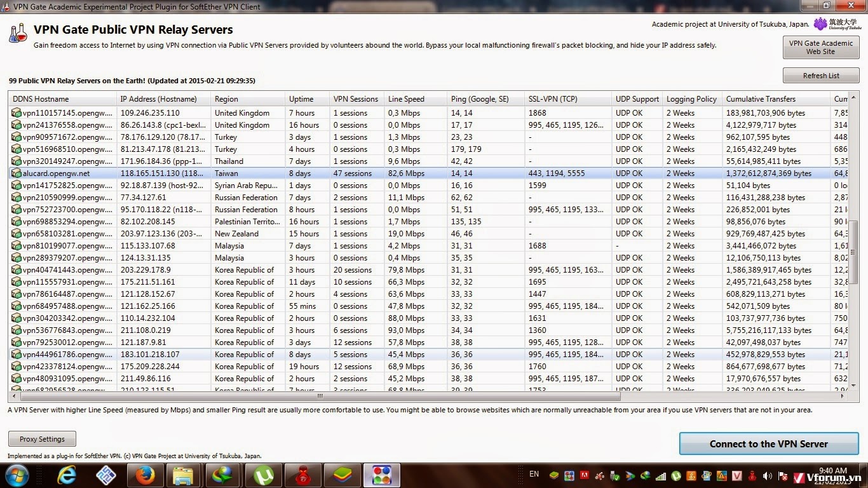Click 'Palestinian Territo...' region cell

[x=247, y=222]
